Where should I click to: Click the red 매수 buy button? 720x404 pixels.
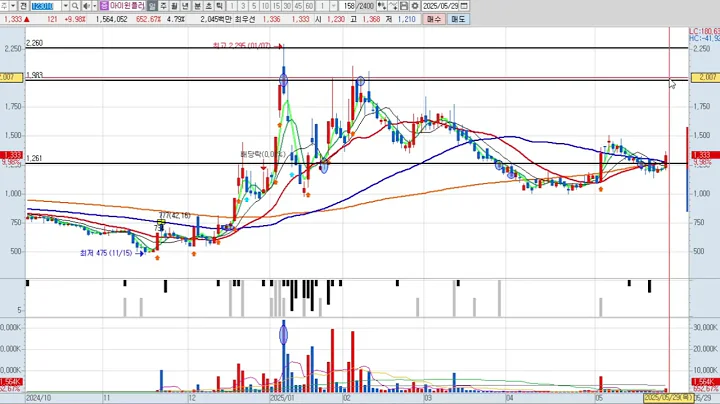click(433, 19)
